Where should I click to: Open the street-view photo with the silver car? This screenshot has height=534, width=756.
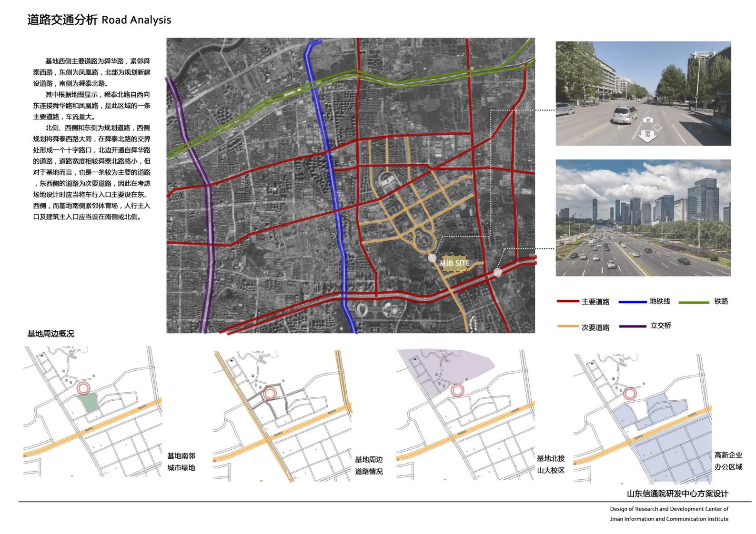pos(643,93)
